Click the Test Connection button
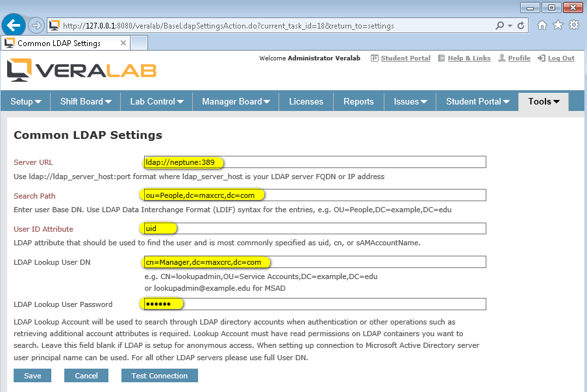The height and width of the screenshot is (392, 587). tap(160, 376)
